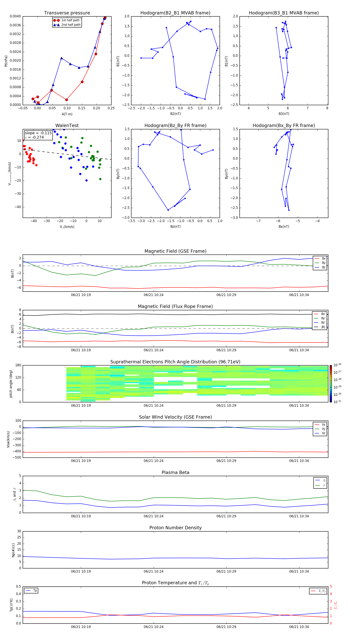Click the 'Tp' legend entry
351x644 pixels.
(31, 591)
